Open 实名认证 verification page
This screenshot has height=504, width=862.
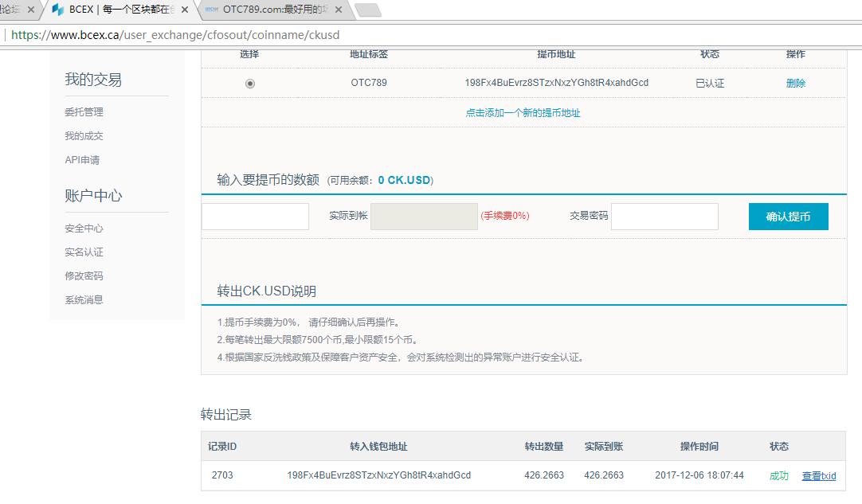coord(82,252)
